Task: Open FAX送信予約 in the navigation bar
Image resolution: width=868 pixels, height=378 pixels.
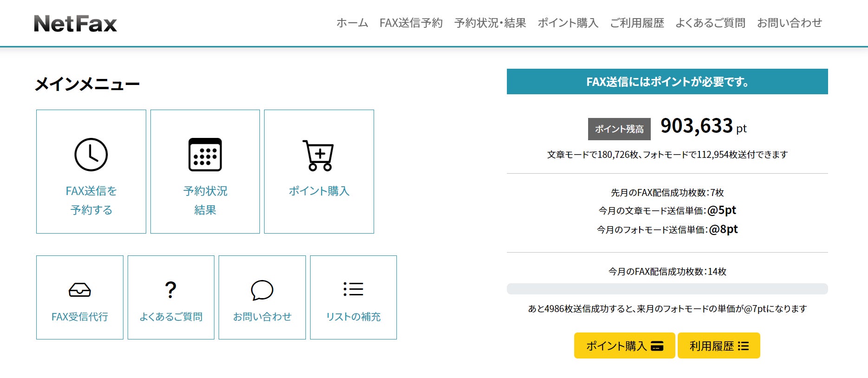Action: click(x=411, y=23)
